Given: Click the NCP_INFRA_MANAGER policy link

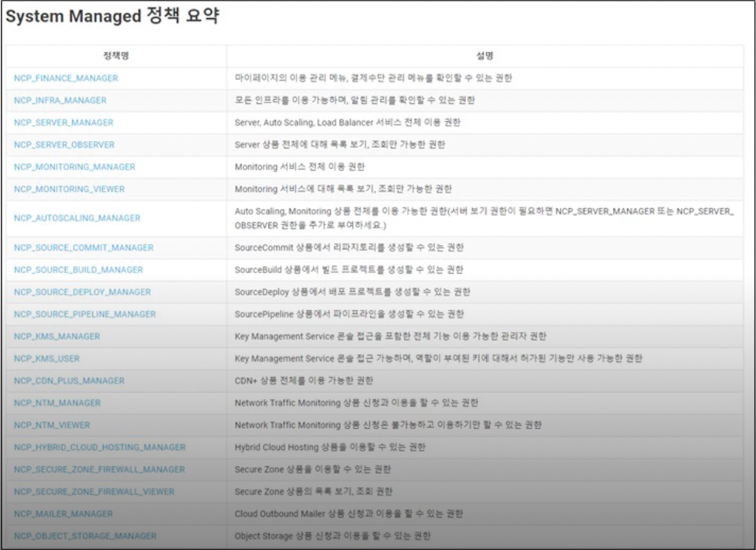Looking at the screenshot, I should tap(60, 100).
